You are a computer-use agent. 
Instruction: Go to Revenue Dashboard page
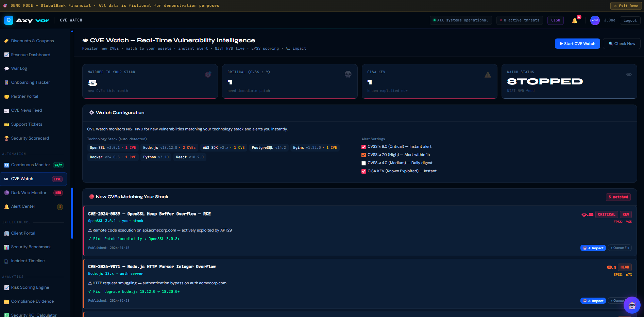click(x=33, y=55)
